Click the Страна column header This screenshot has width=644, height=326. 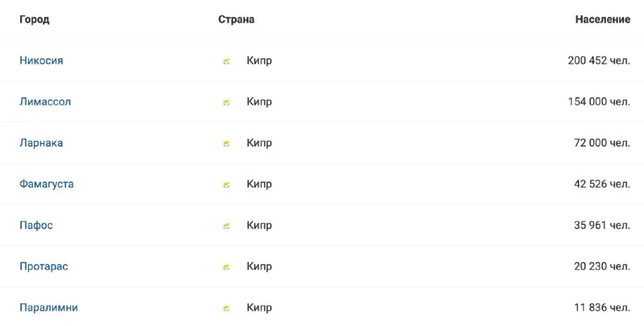[x=236, y=19]
